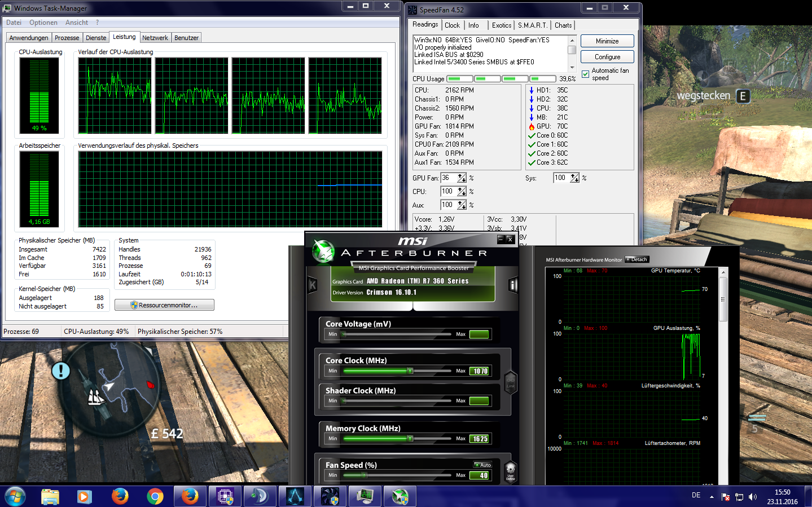812x507 pixels.
Task: Click the SpeedFan Configure button
Action: coord(607,57)
